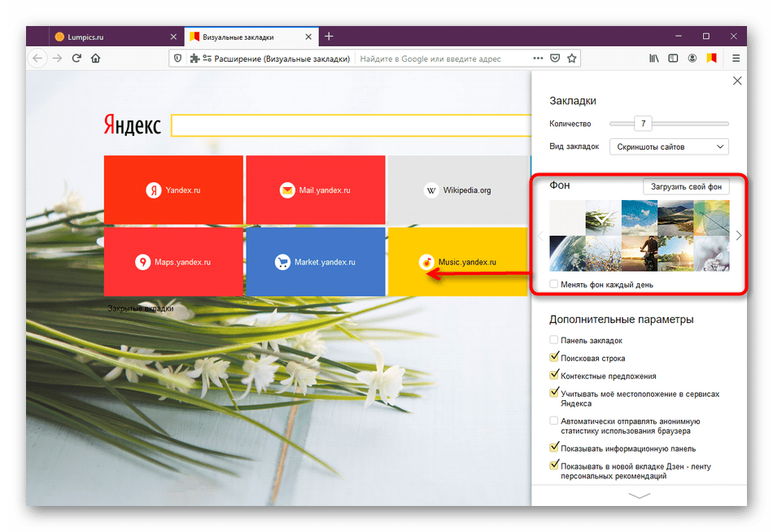Screen dimensions: 773x532
Task: Show sidebars toolbar icon
Action: [x=673, y=59]
